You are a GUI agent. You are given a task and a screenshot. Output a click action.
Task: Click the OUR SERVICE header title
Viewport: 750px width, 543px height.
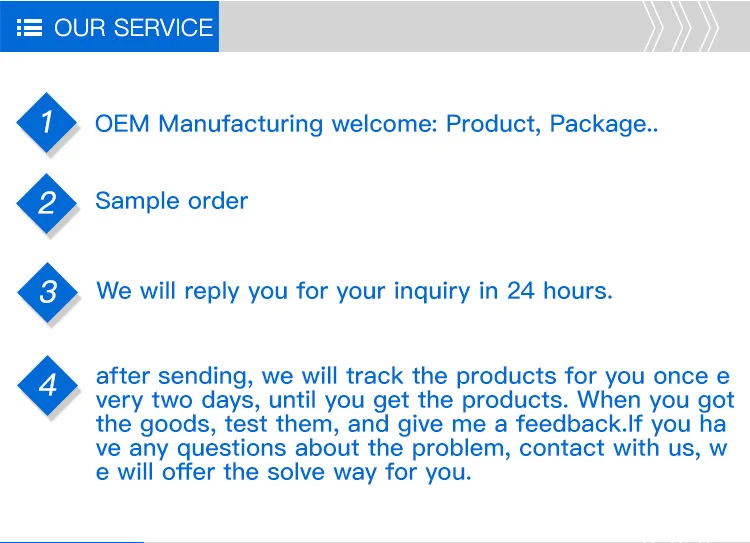[x=133, y=27]
